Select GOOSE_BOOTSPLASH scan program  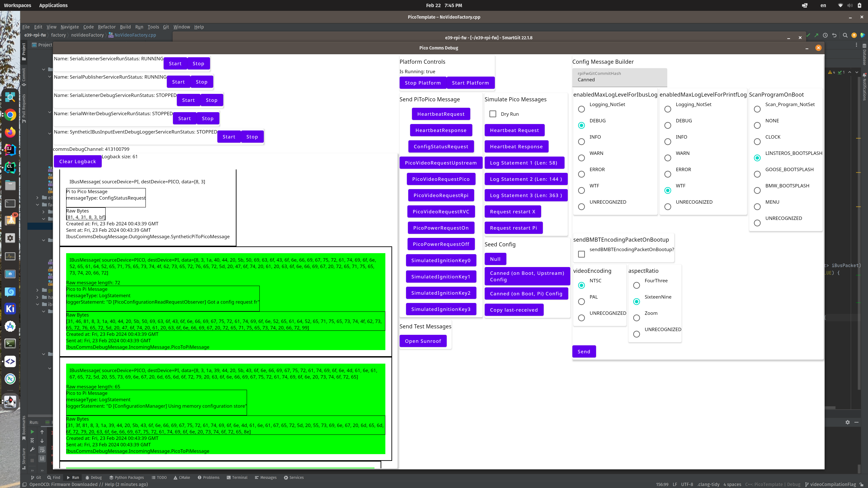pos(757,174)
